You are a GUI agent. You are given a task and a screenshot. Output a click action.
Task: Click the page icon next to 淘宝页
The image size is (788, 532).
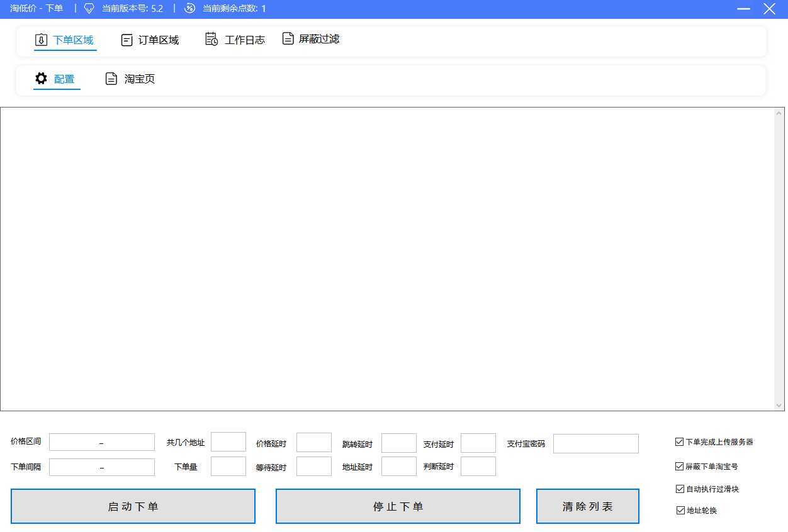tap(111, 78)
